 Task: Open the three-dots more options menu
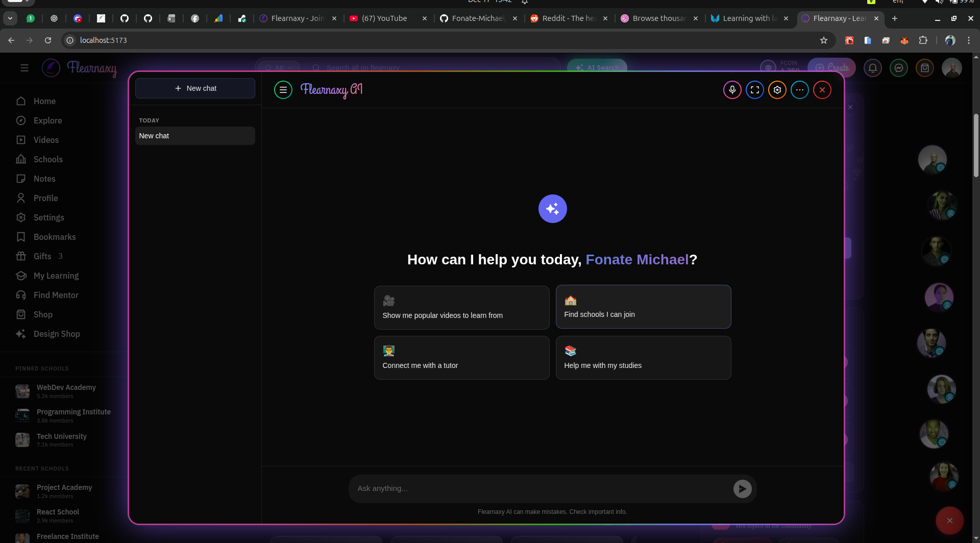click(x=799, y=90)
